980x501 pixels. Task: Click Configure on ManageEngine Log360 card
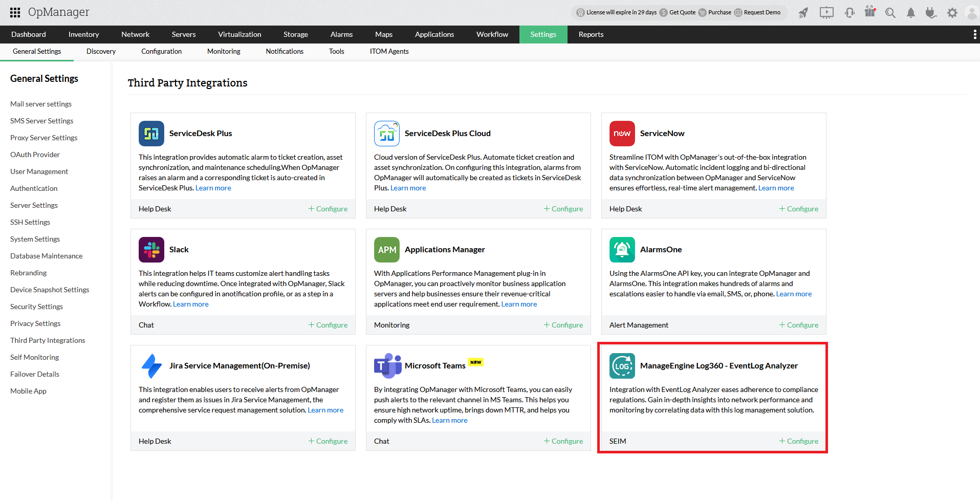click(x=799, y=441)
